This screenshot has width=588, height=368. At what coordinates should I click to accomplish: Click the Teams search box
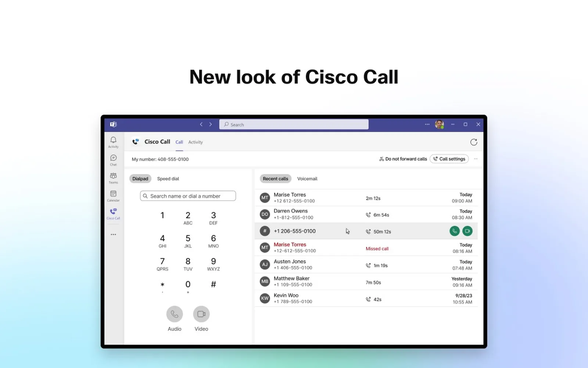coord(294,124)
